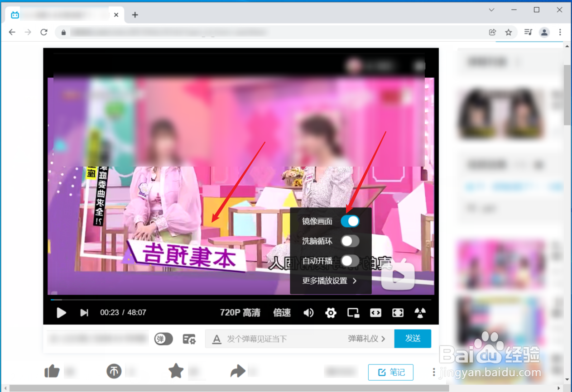Open the 倍速 playback speed menu
The width and height of the screenshot is (572, 392).
282,313
